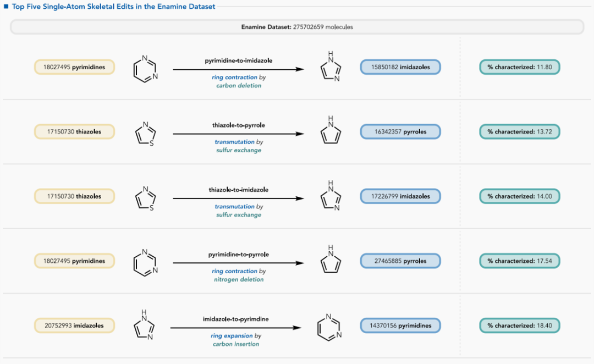Click imidazole structure beside 17226799 imidazoles
This screenshot has height=364, width=594.
pyautogui.click(x=331, y=197)
